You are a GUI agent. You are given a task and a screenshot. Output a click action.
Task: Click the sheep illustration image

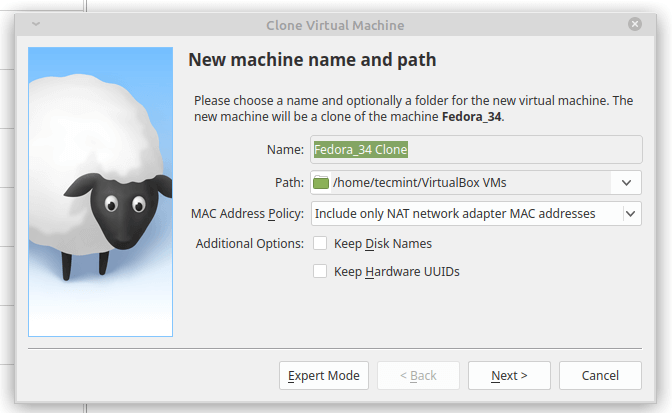pyautogui.click(x=100, y=192)
